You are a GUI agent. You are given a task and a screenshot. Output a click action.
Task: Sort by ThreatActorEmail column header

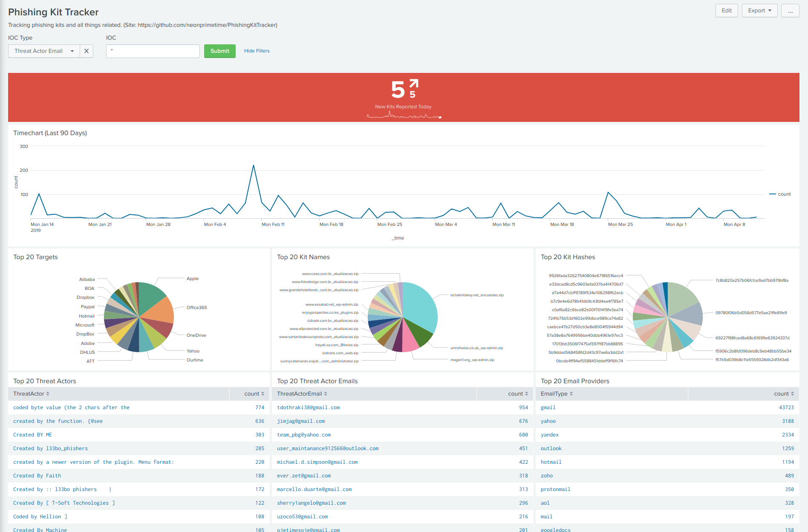[x=302, y=394]
